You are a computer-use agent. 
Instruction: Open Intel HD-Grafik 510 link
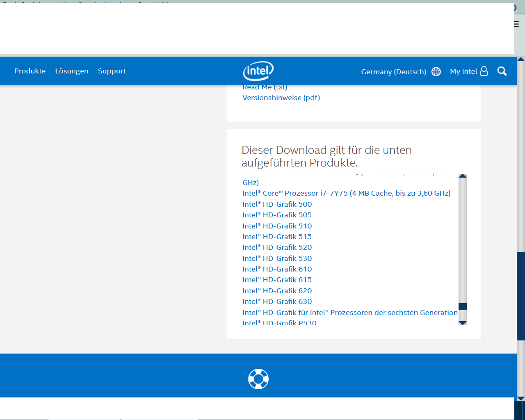pyautogui.click(x=277, y=226)
